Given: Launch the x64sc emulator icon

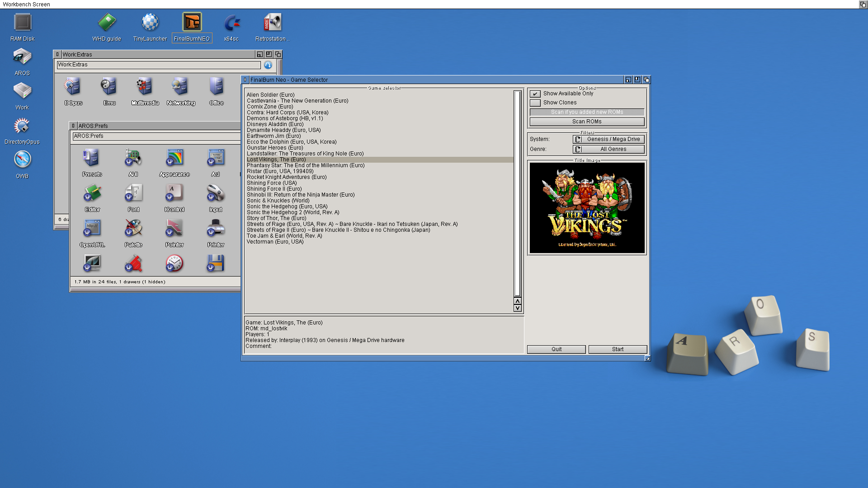Looking at the screenshot, I should [x=231, y=28].
